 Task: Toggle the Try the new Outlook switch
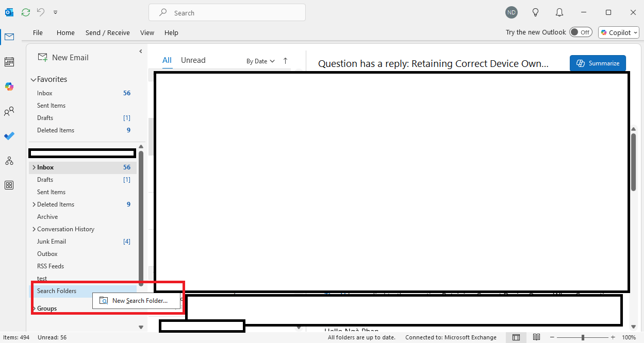581,32
